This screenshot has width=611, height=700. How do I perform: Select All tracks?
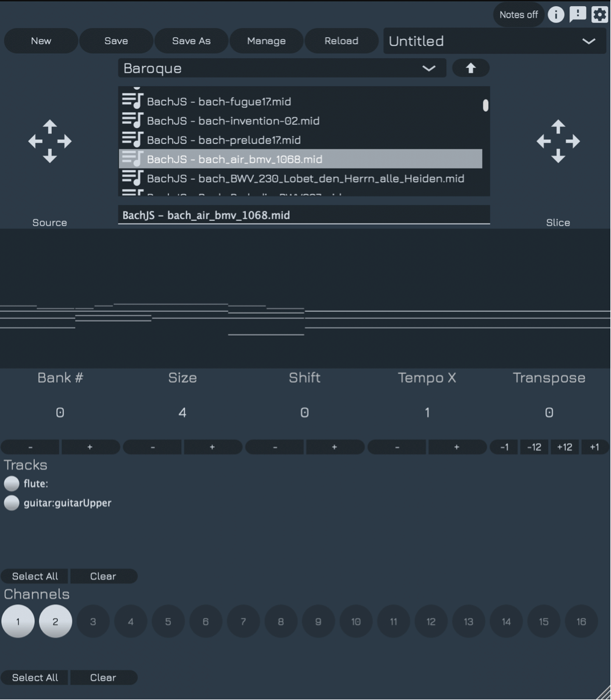click(x=35, y=576)
